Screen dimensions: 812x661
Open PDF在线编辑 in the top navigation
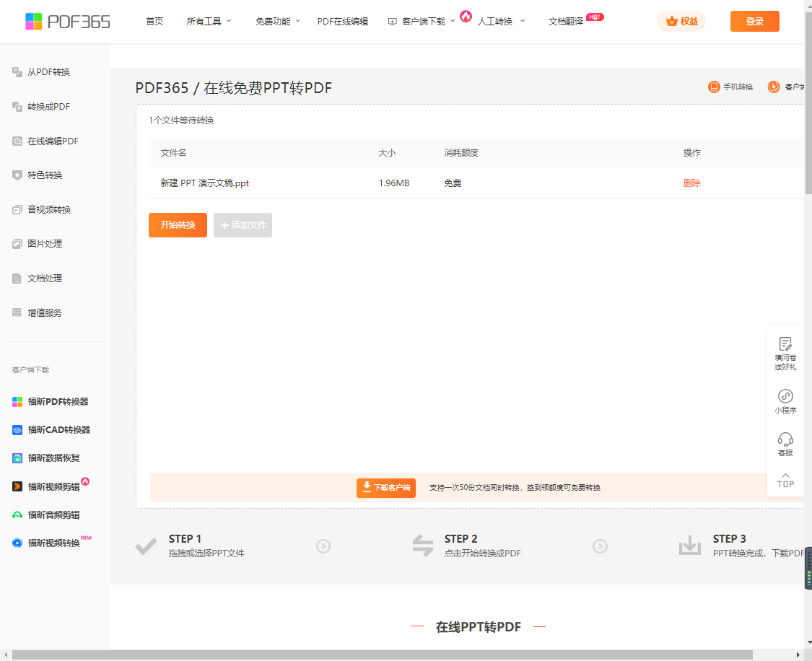pyautogui.click(x=343, y=21)
